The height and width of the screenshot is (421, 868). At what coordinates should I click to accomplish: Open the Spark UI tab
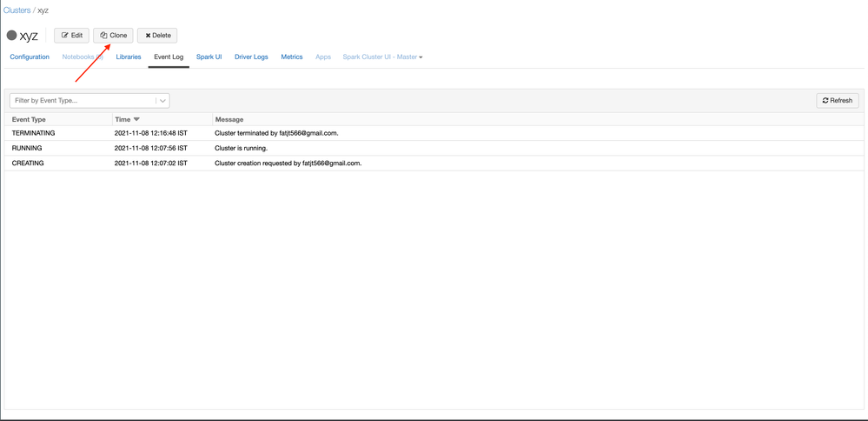click(209, 57)
